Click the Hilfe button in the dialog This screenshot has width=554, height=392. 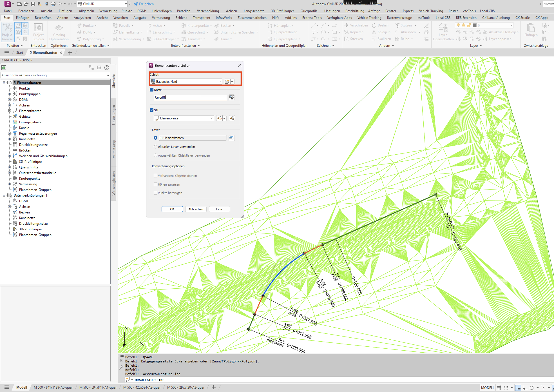219,209
